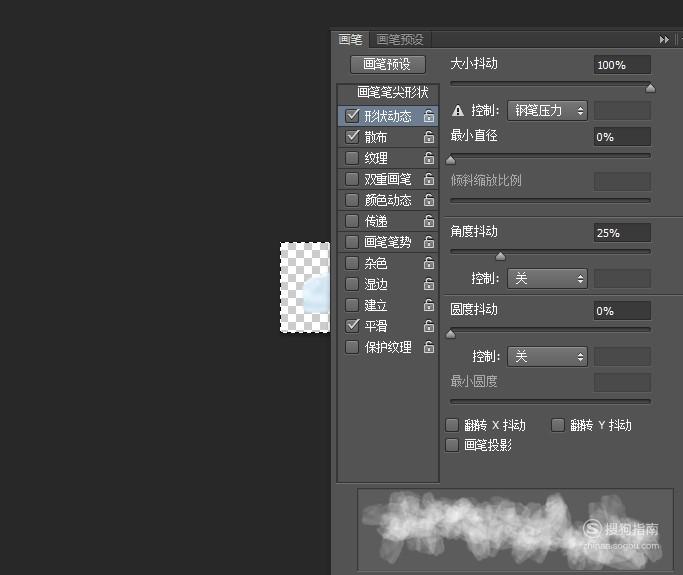Enable the 湿边 checkbox
The image size is (683, 575).
(352, 284)
